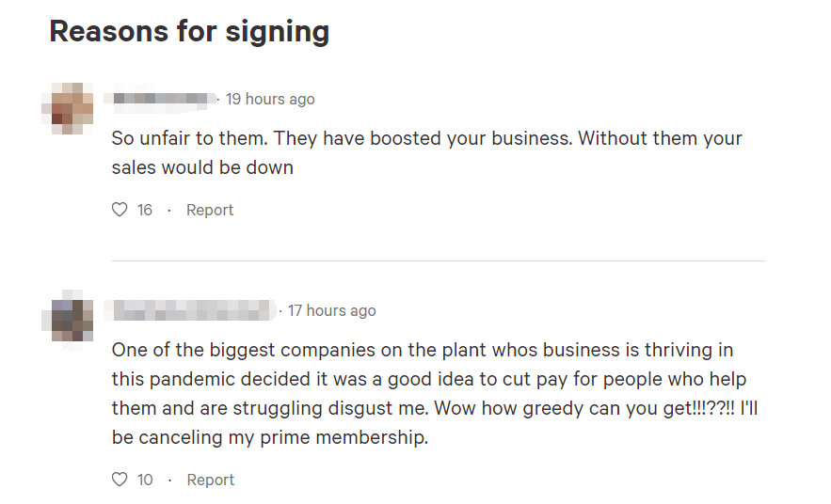This screenshot has height=504, width=831.
Task: Click the like count showing 10
Action: pos(145,480)
